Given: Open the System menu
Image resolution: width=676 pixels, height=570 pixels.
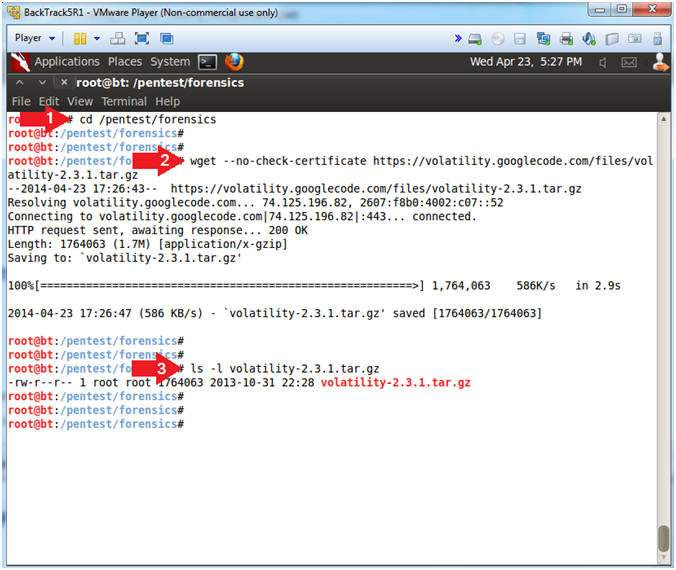Looking at the screenshot, I should pos(170,62).
